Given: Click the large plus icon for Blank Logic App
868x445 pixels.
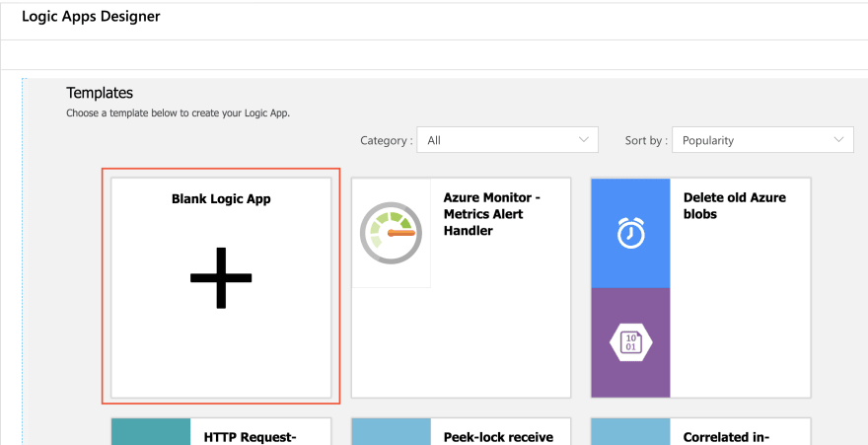Looking at the screenshot, I should 221,278.
